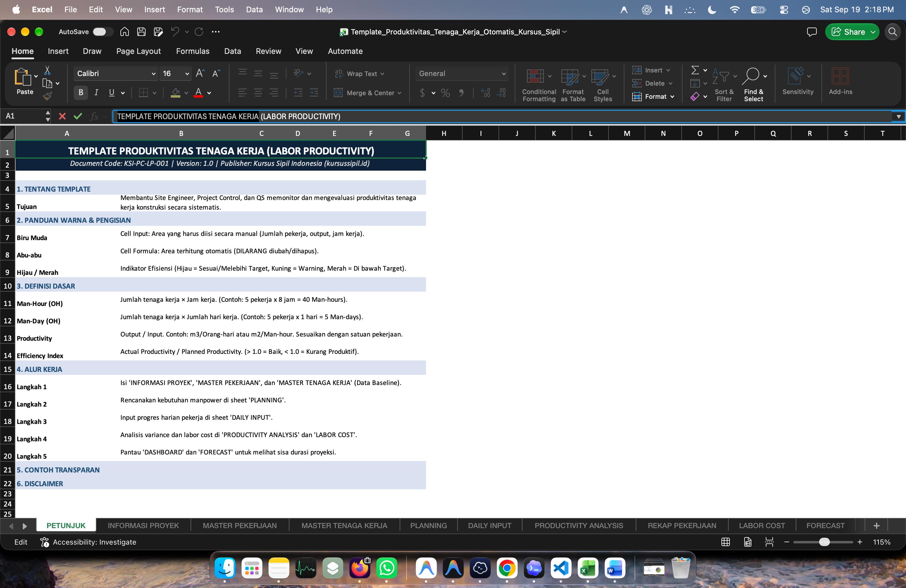
Task: Open the font name Calibri dropdown
Action: (x=153, y=74)
